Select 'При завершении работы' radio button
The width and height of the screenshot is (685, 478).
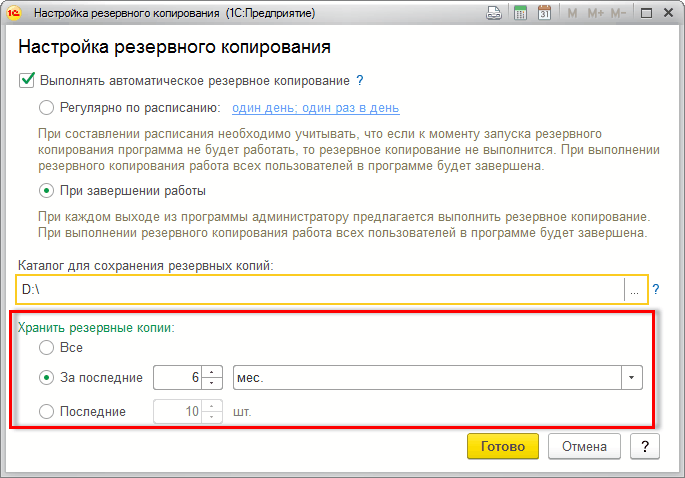[x=46, y=190]
